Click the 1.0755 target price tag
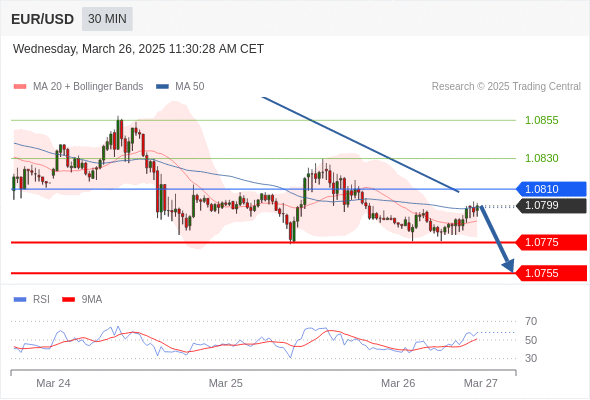Viewport: 590px width, 400px height. coord(551,273)
